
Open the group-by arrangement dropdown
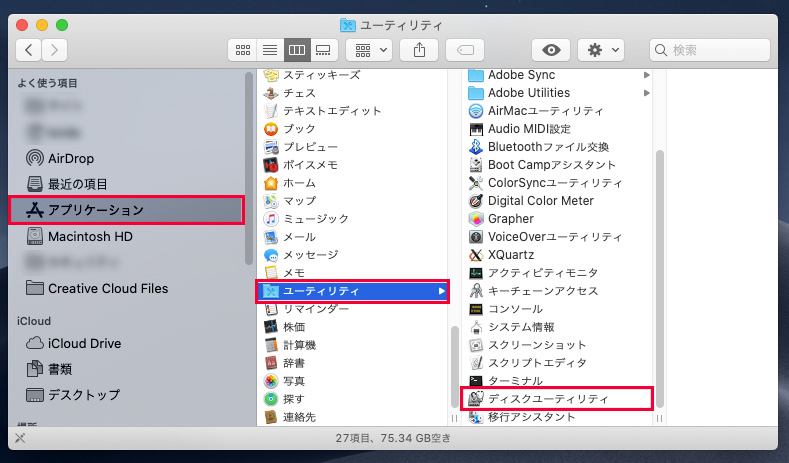[x=370, y=50]
